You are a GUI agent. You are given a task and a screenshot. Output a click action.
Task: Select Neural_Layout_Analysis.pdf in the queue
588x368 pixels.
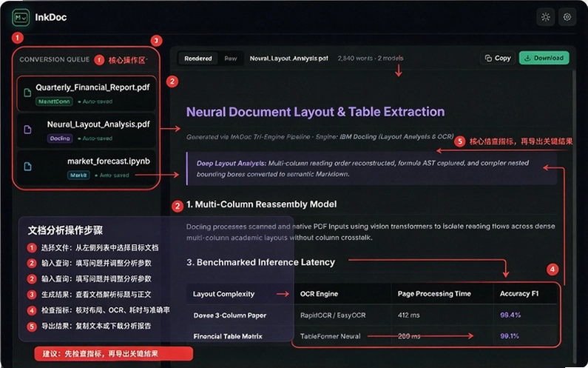click(x=87, y=130)
